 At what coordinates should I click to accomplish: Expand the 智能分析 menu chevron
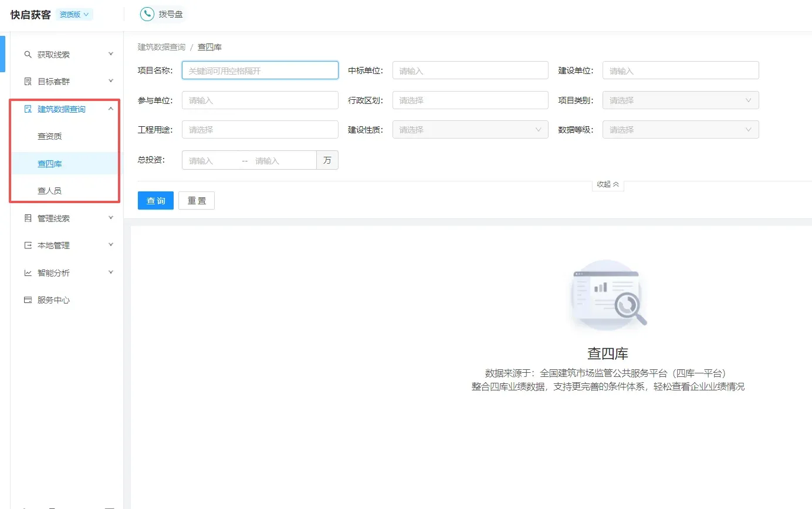(x=111, y=272)
